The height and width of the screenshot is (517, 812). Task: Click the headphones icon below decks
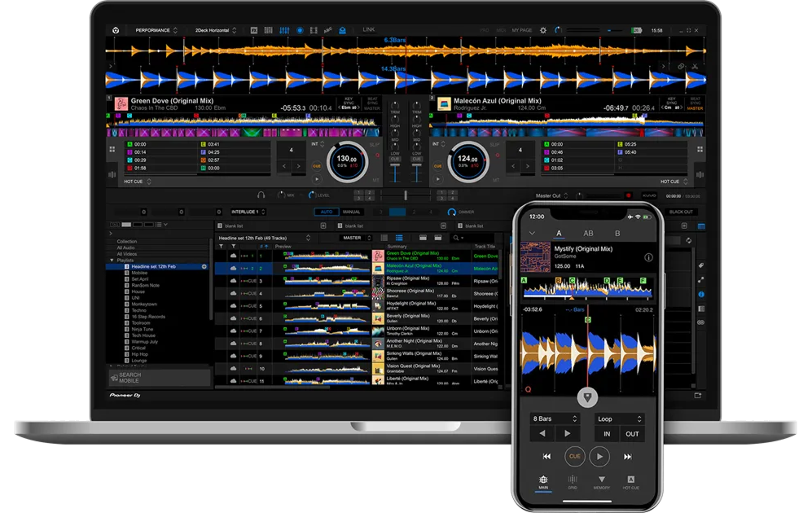pos(261,195)
